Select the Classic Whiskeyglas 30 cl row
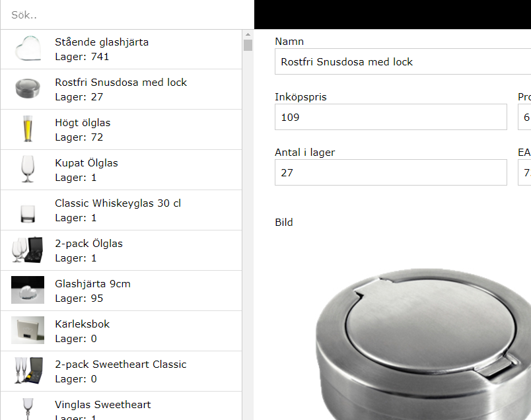531x420 pixels. (x=122, y=210)
